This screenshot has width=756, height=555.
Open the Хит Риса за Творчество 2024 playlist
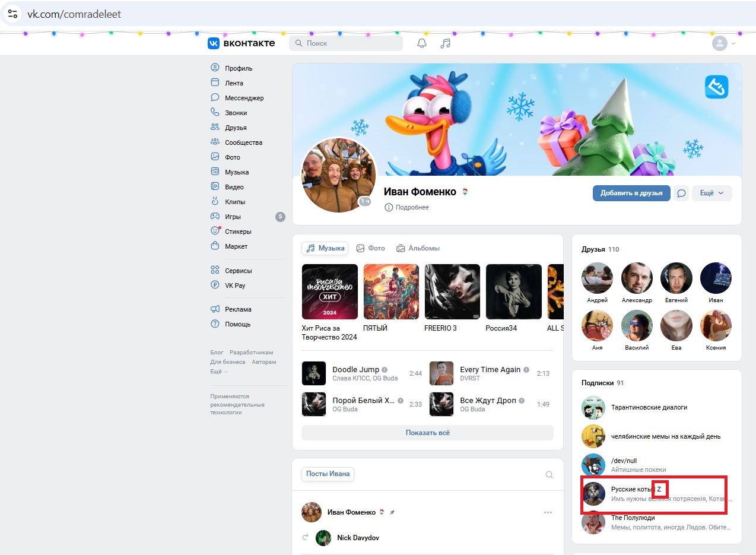pos(330,291)
